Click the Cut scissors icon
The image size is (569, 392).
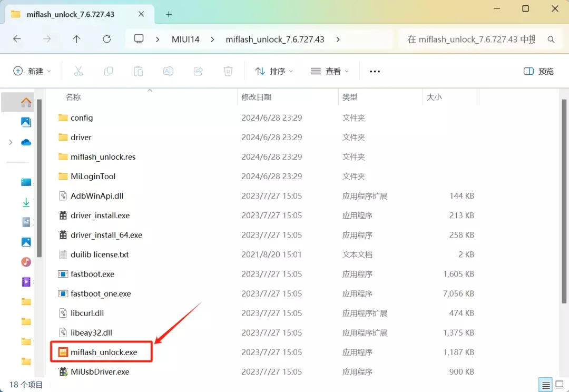point(79,71)
